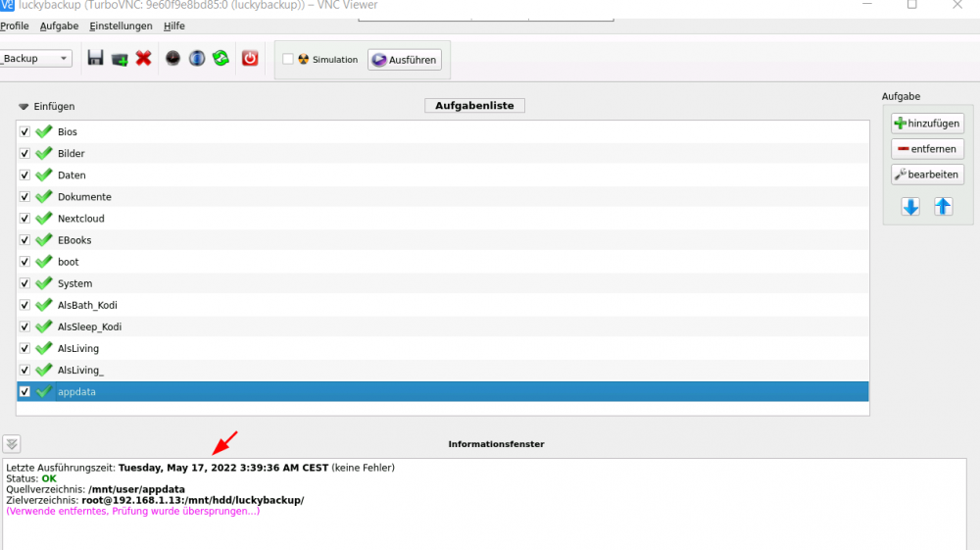Click the green checkmark icon next to Bios

pos(44,132)
